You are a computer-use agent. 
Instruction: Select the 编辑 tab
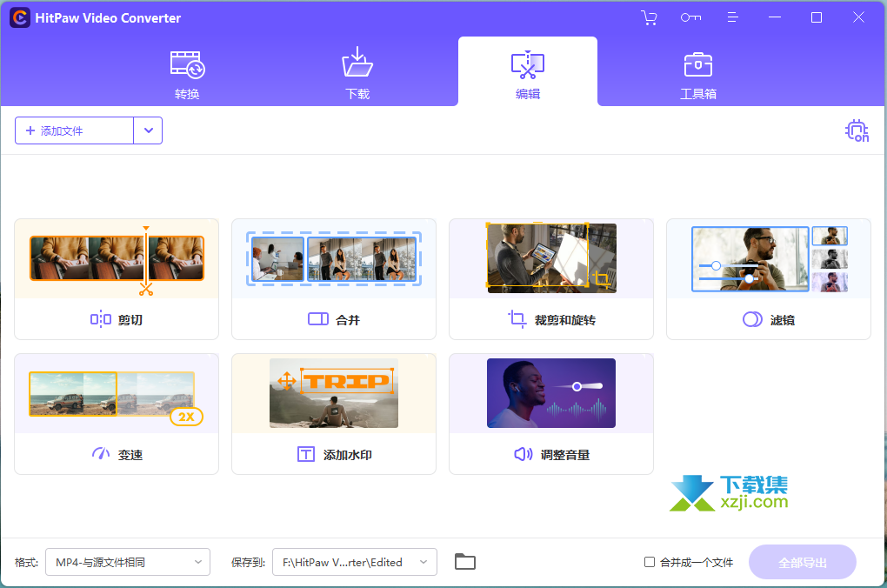(x=528, y=72)
